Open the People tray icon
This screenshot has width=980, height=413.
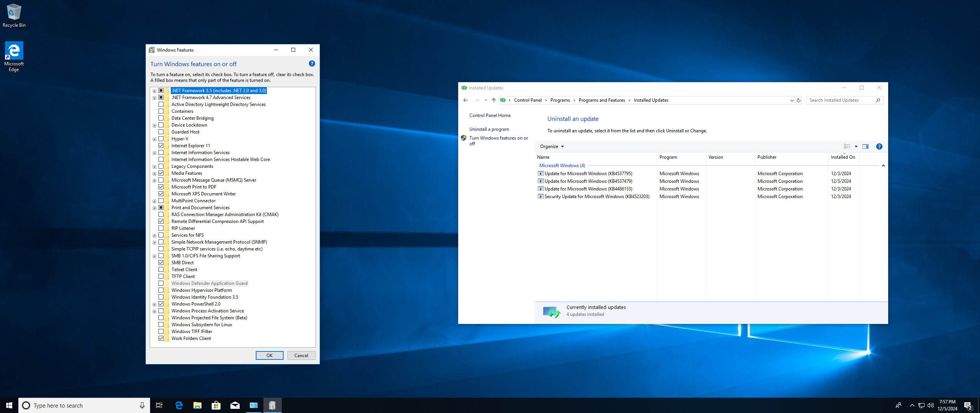pyautogui.click(x=898, y=405)
